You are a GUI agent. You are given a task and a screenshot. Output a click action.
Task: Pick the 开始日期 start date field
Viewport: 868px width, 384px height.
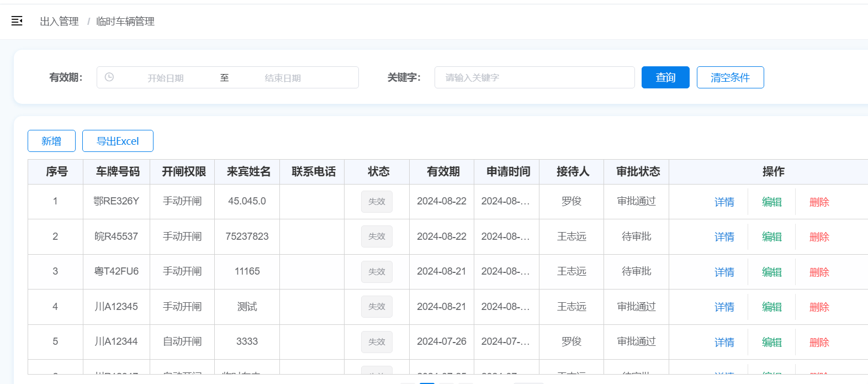[166, 78]
